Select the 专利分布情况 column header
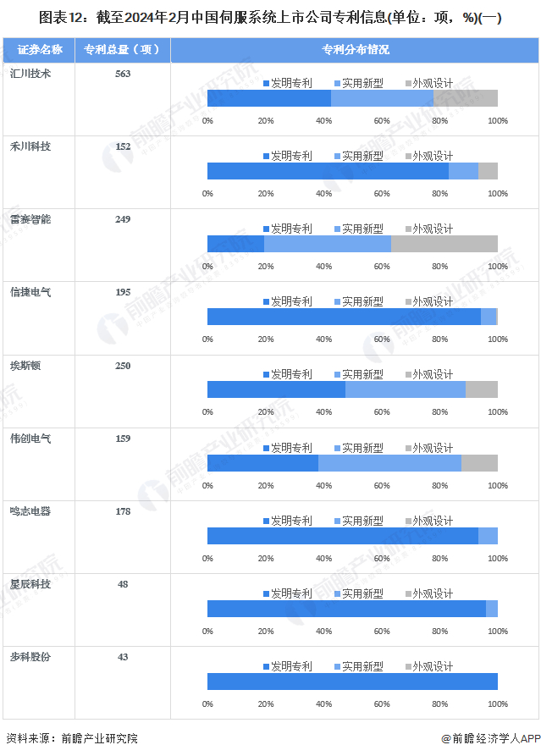 [355, 50]
